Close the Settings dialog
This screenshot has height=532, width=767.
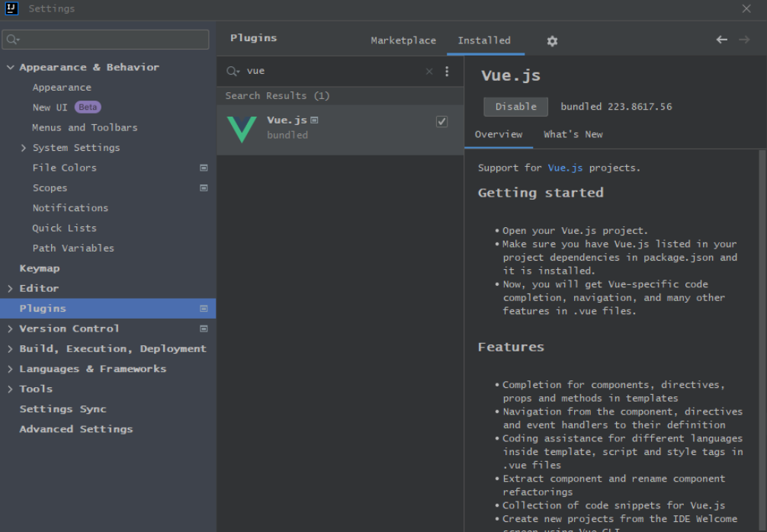click(746, 8)
